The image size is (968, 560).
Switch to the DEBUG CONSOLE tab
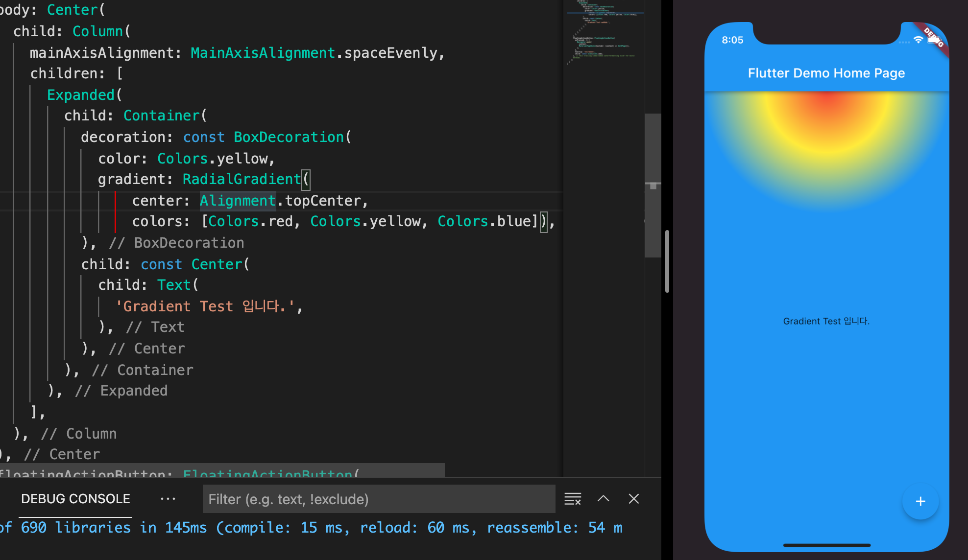coord(75,499)
